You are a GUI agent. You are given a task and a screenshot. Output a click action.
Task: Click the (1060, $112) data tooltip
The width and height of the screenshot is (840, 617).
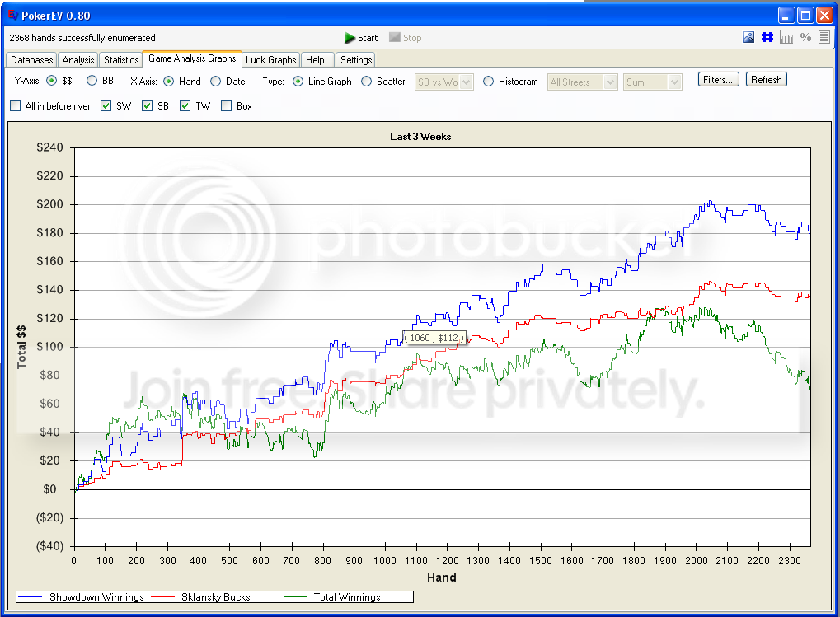click(434, 338)
